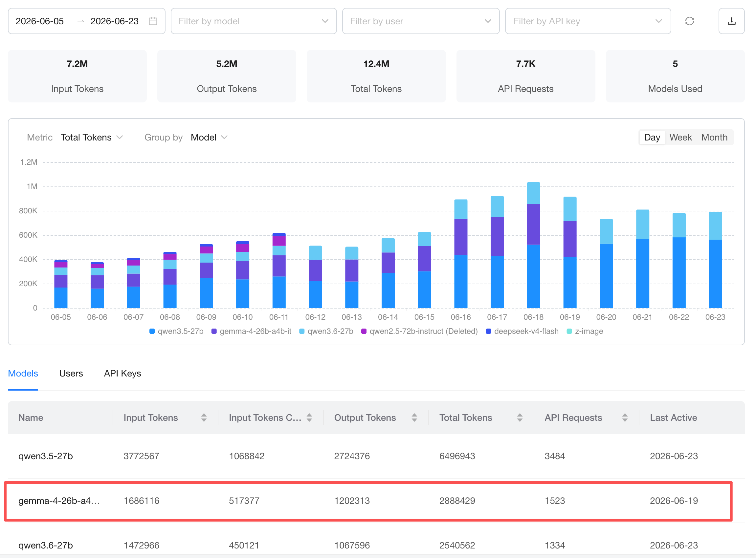Viewport: 756px width, 558px height.
Task: Click the 06-18 bar in chart
Action: [534, 245]
